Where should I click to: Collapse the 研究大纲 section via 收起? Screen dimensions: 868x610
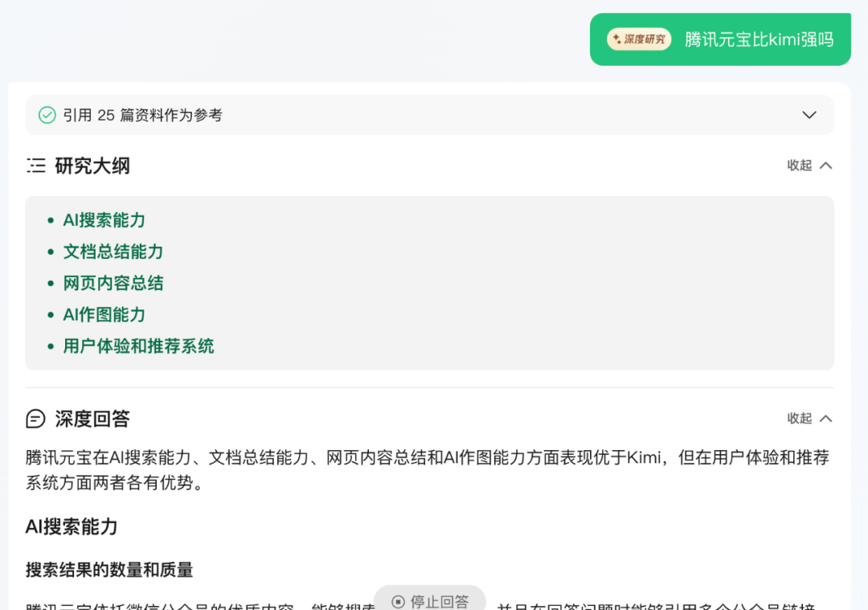(x=800, y=166)
